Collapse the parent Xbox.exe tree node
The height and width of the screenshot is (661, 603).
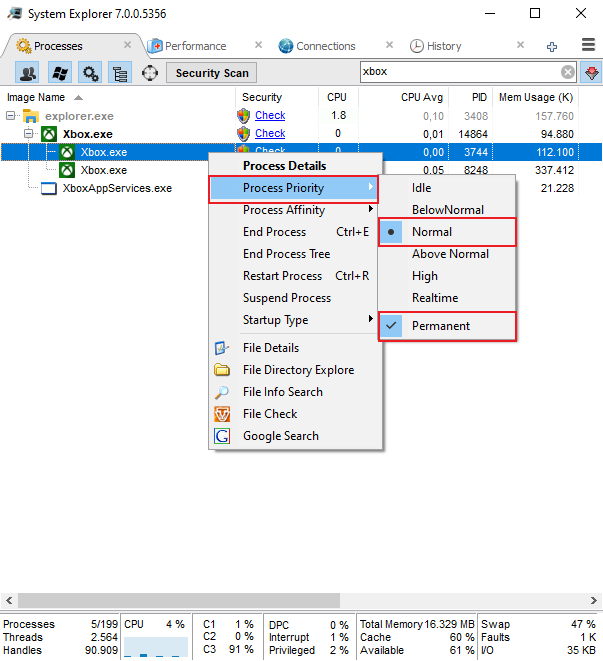coord(28,134)
